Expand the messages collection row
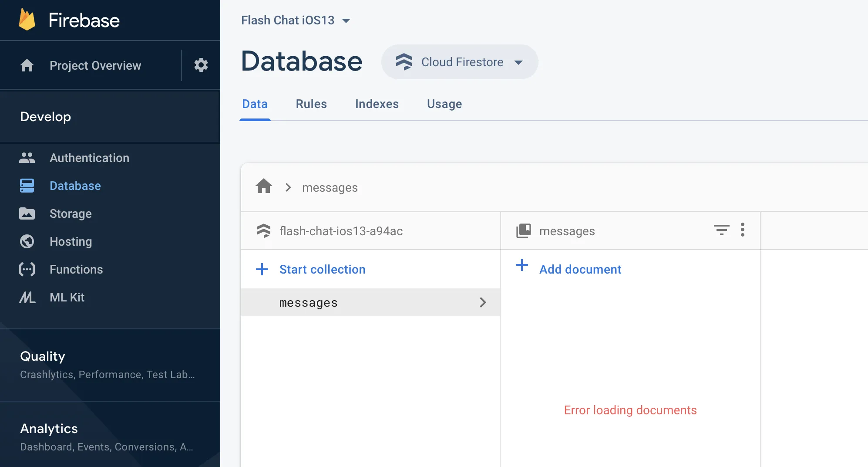868x467 pixels. pos(482,302)
